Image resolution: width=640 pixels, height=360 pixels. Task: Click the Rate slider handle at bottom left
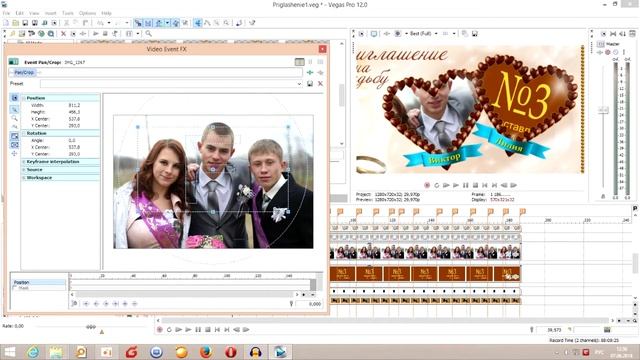tap(90, 327)
